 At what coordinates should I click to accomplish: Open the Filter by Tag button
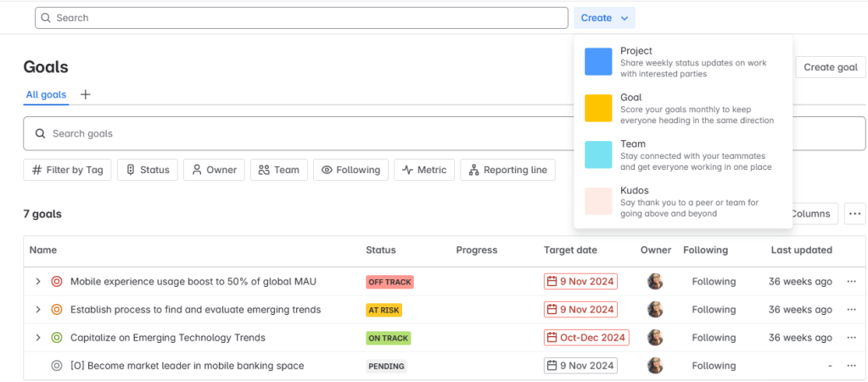pos(67,170)
